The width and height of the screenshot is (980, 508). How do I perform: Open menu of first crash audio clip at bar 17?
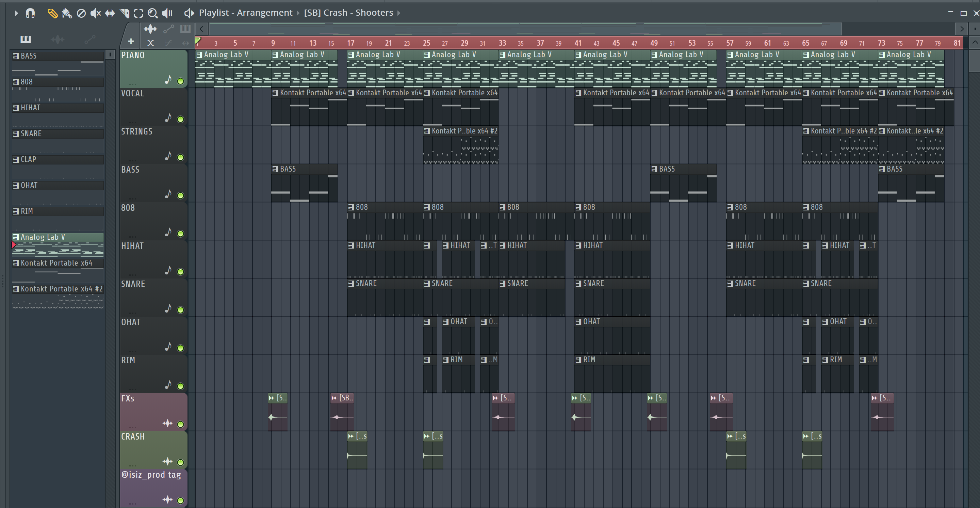[351, 436]
